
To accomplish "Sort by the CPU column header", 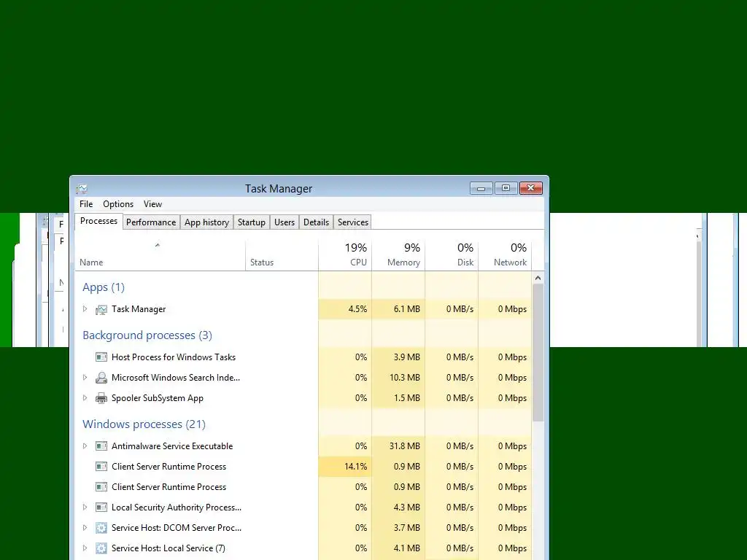I will [345, 255].
